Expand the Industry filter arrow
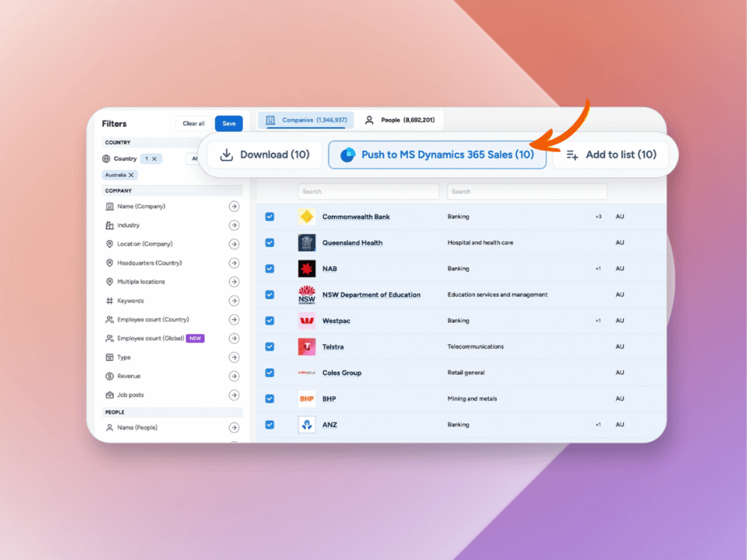Image resolution: width=747 pixels, height=560 pixels. (233, 225)
